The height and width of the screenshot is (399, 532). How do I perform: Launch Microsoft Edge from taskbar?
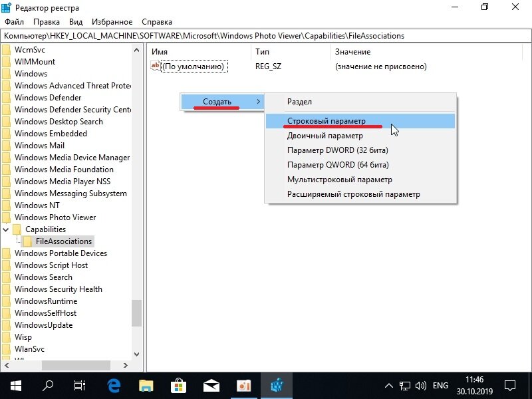click(114, 386)
